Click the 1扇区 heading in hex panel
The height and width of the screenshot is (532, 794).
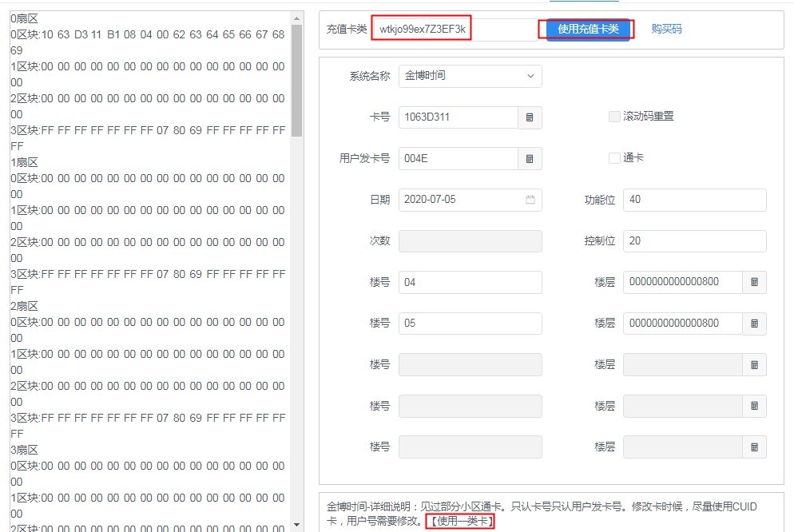[24, 162]
